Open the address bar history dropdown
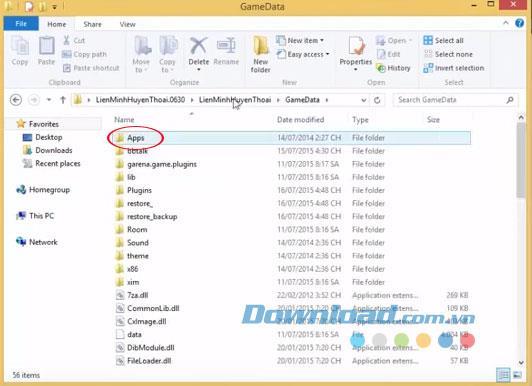 click(x=363, y=100)
